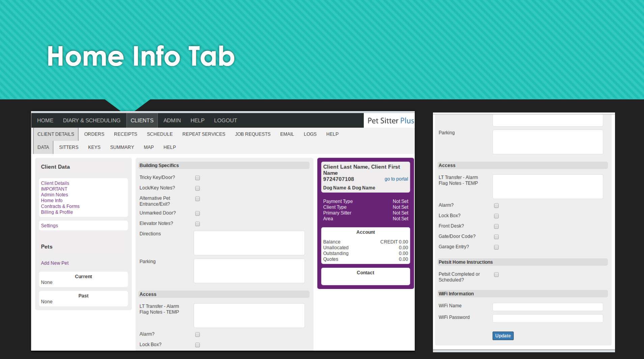Open the Contracts & Forms link
The height and width of the screenshot is (359, 644).
(60, 206)
